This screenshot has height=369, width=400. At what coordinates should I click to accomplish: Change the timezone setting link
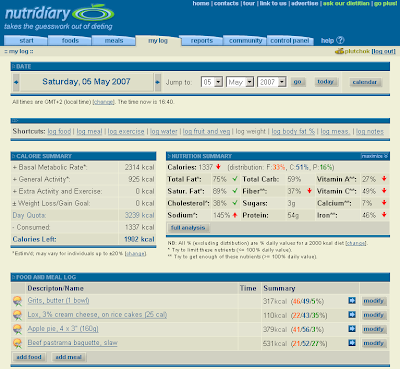[103, 102]
